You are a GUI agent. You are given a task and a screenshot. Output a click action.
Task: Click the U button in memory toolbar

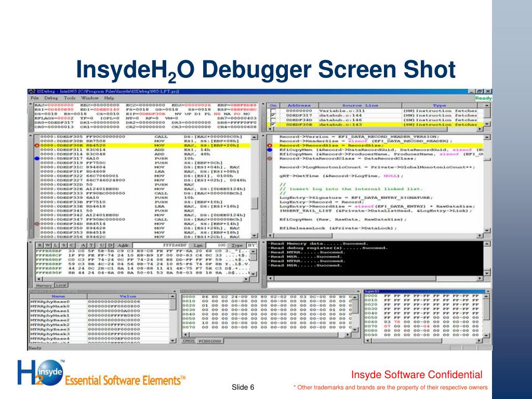101,245
